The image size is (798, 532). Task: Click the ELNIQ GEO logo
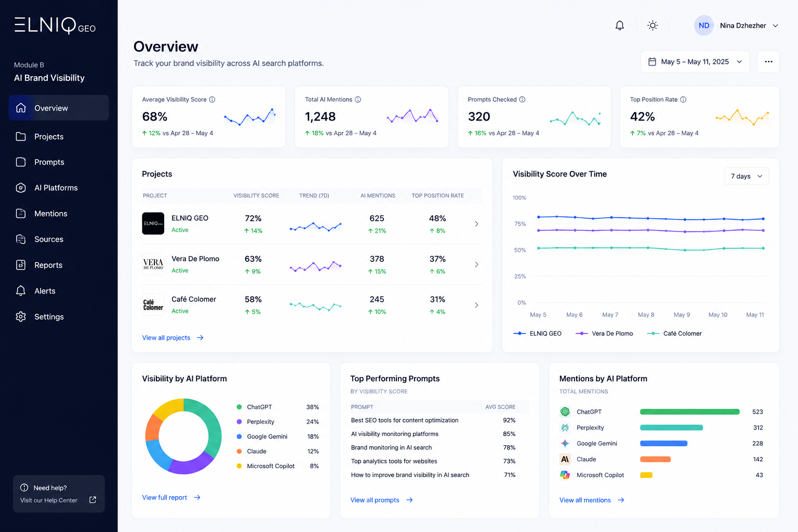pos(55,25)
